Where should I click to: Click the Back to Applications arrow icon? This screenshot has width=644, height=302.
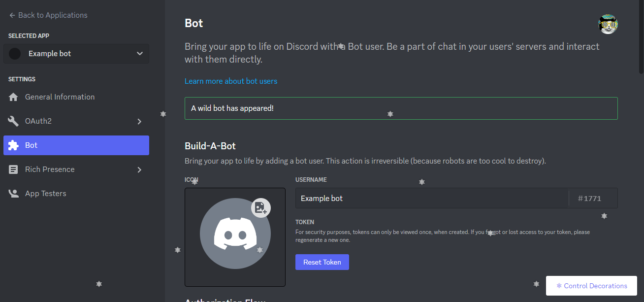point(12,15)
